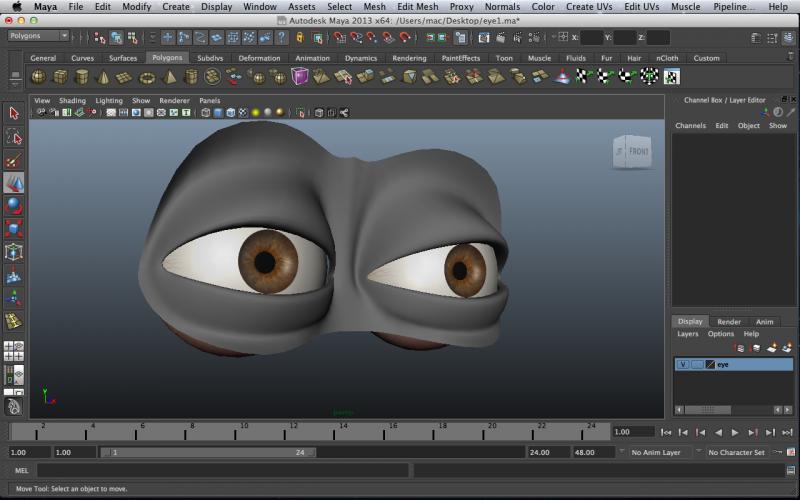The image size is (800, 500).
Task: Toggle visibility of the eye layer
Action: [683, 365]
